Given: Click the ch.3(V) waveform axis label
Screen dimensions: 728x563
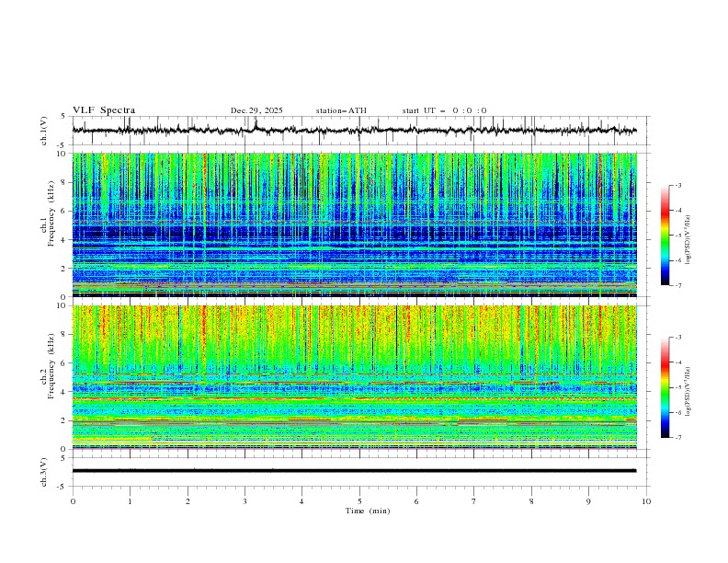Looking at the screenshot, I should tap(44, 470).
